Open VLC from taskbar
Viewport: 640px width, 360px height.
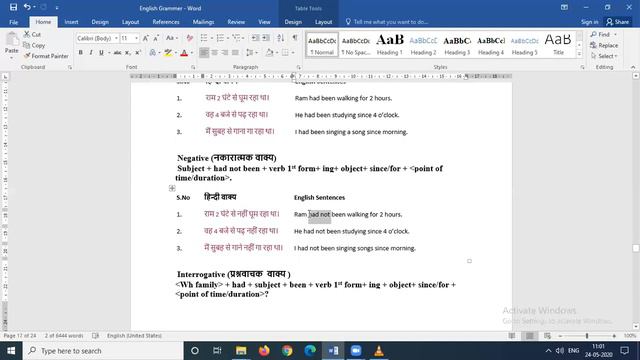pos(379,351)
